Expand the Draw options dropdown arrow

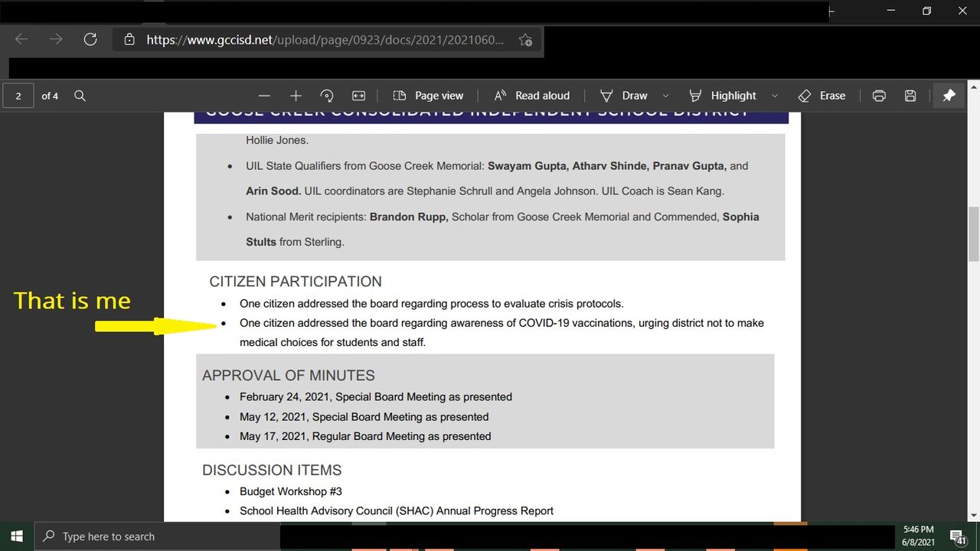pyautogui.click(x=665, y=96)
